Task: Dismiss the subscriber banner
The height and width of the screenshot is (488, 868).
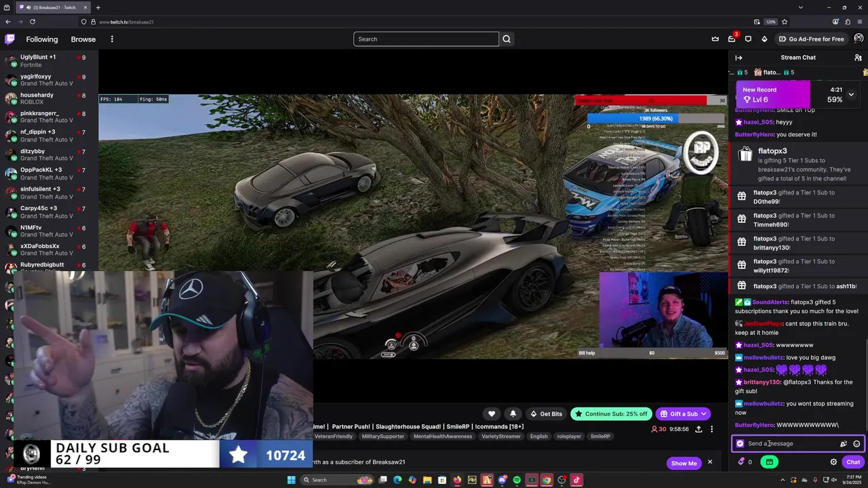Action: tap(710, 462)
